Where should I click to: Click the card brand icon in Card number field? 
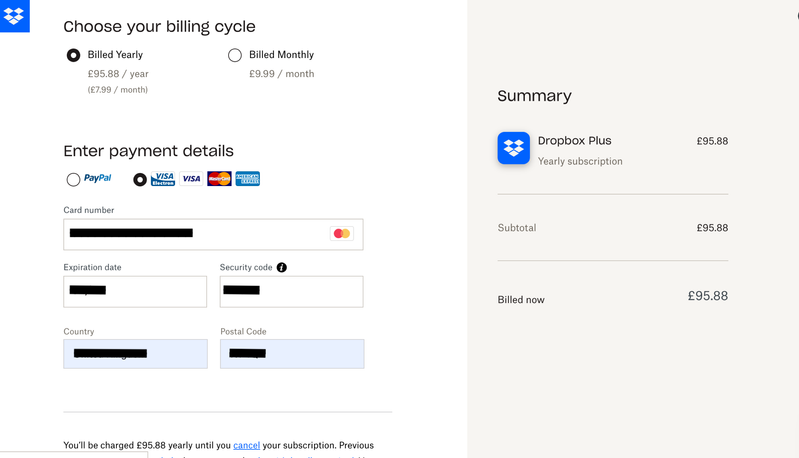(342, 234)
